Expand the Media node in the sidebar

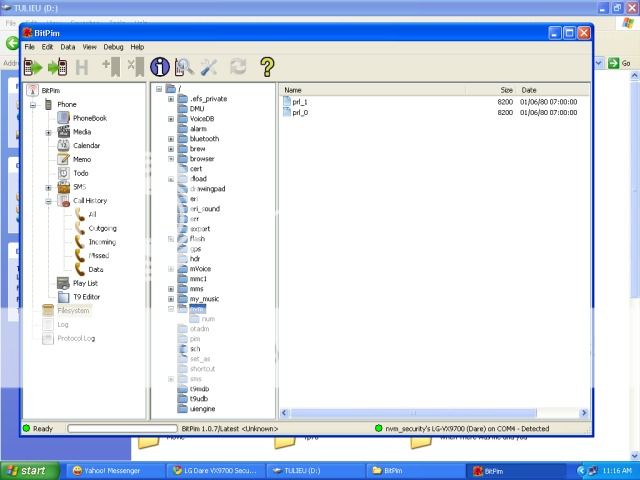(x=48, y=132)
